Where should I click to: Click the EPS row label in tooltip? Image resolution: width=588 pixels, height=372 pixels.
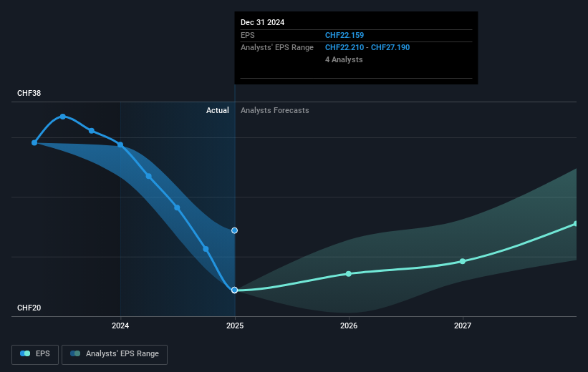(x=248, y=35)
